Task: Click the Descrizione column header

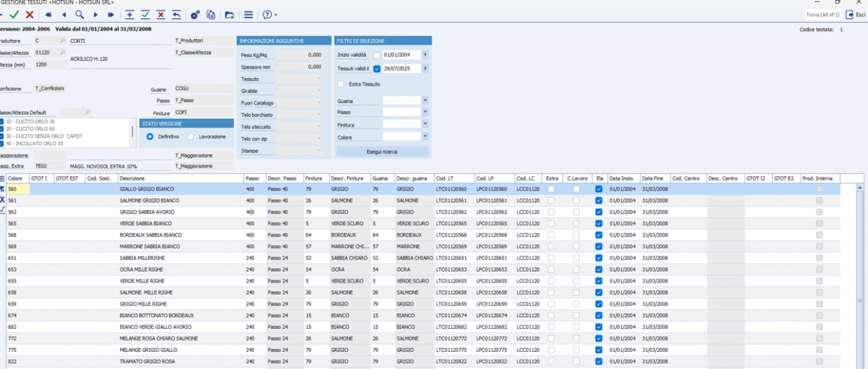Action: [x=179, y=178]
